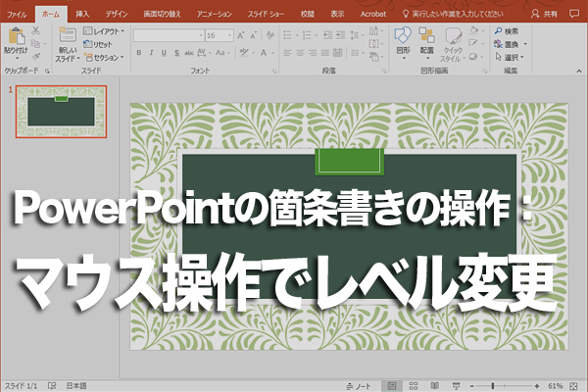This screenshot has height=392, width=588.
Task: Open the 校閲 tab
Action: click(x=307, y=15)
